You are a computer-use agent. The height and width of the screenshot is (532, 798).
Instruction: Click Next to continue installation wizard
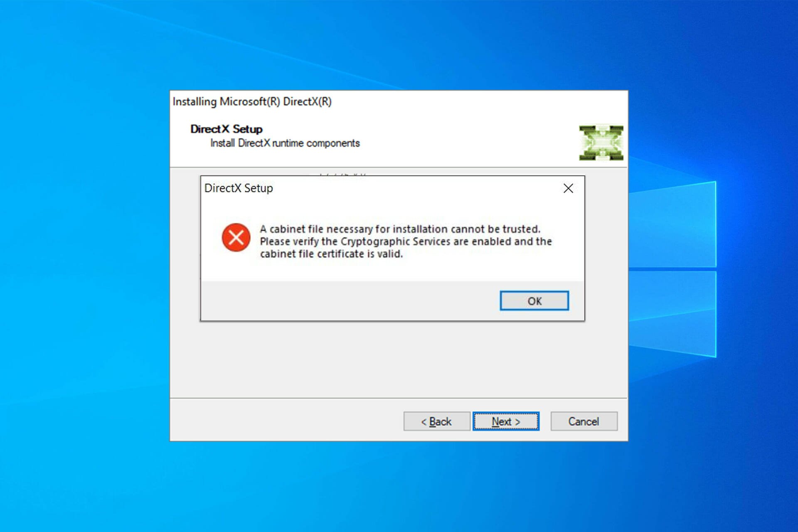click(505, 421)
